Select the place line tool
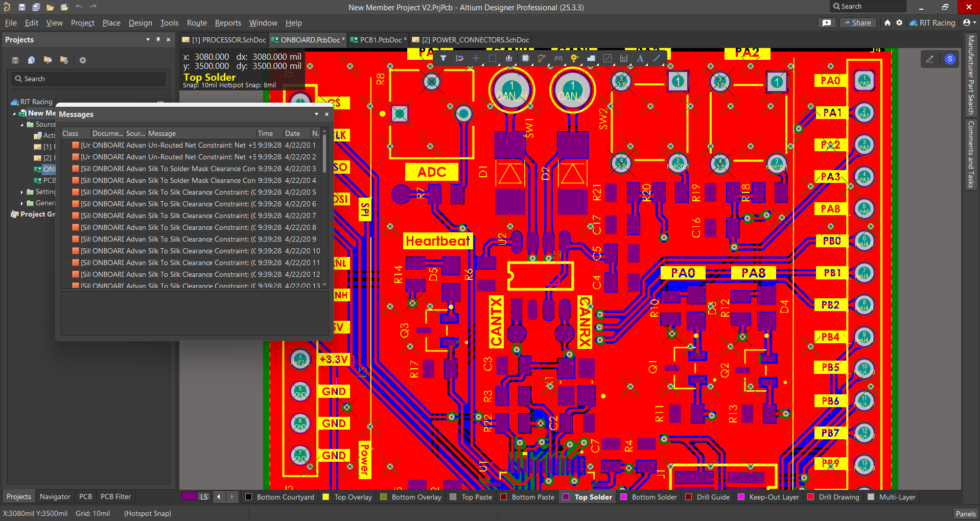This screenshot has width=980, height=521. tap(657, 58)
